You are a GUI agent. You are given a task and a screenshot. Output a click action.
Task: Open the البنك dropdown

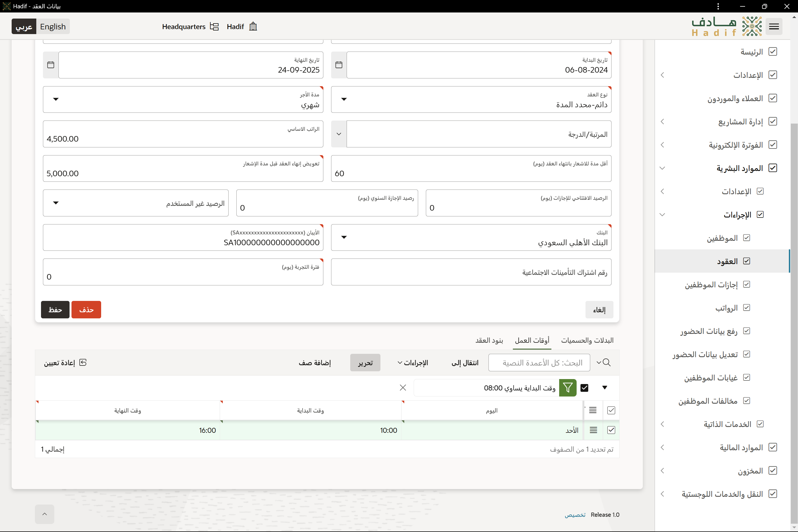(471, 237)
